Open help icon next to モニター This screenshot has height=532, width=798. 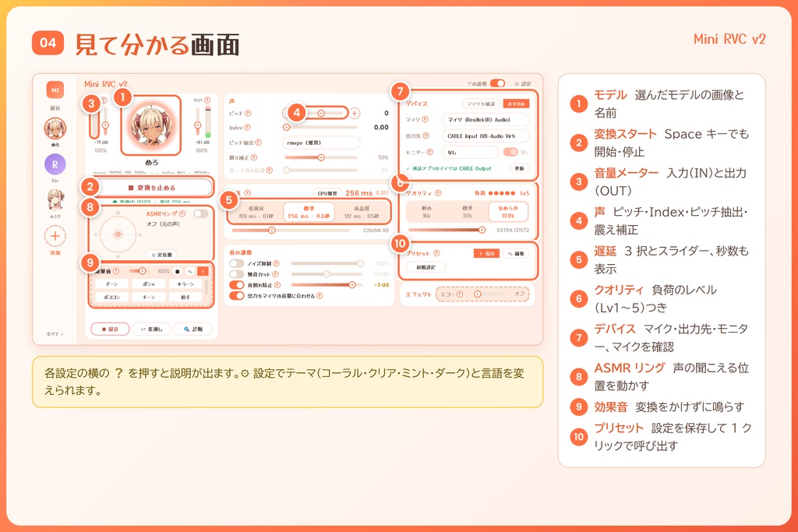point(430,152)
